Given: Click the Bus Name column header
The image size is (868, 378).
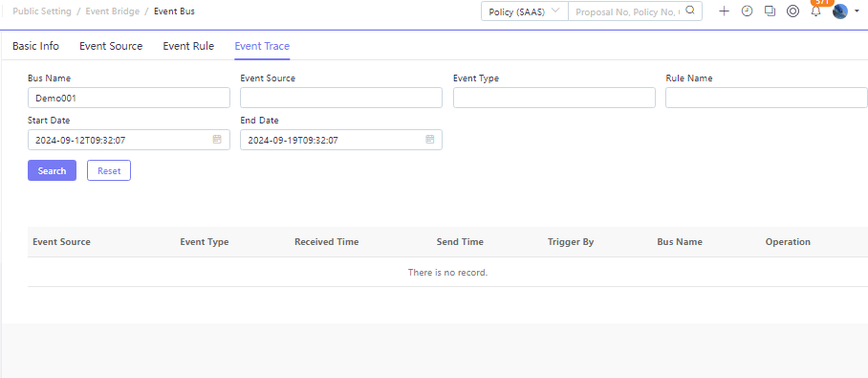Looking at the screenshot, I should (x=680, y=242).
